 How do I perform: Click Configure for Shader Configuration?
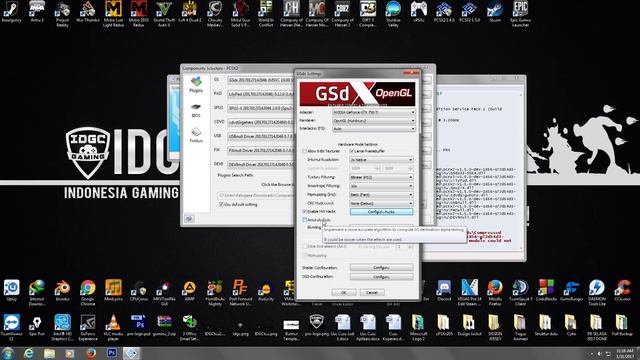[x=381, y=268]
